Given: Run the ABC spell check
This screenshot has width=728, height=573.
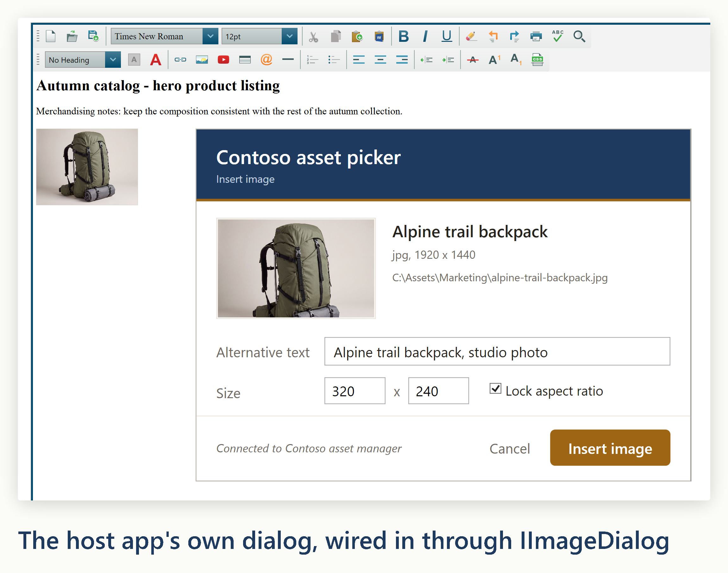Looking at the screenshot, I should click(558, 36).
